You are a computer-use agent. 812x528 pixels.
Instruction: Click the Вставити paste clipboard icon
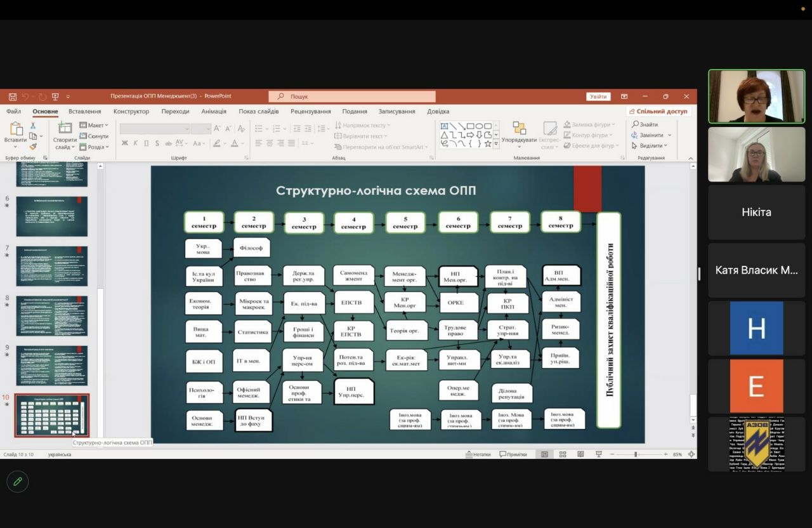point(15,129)
